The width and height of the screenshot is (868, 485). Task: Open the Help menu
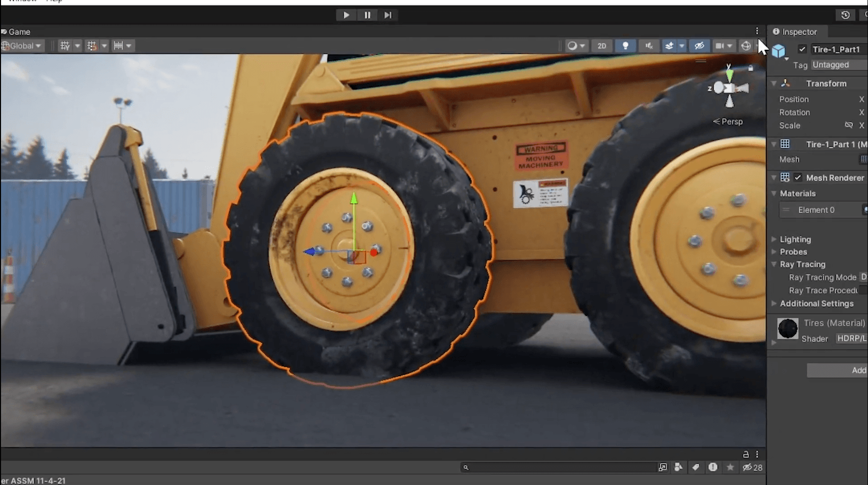click(x=53, y=1)
